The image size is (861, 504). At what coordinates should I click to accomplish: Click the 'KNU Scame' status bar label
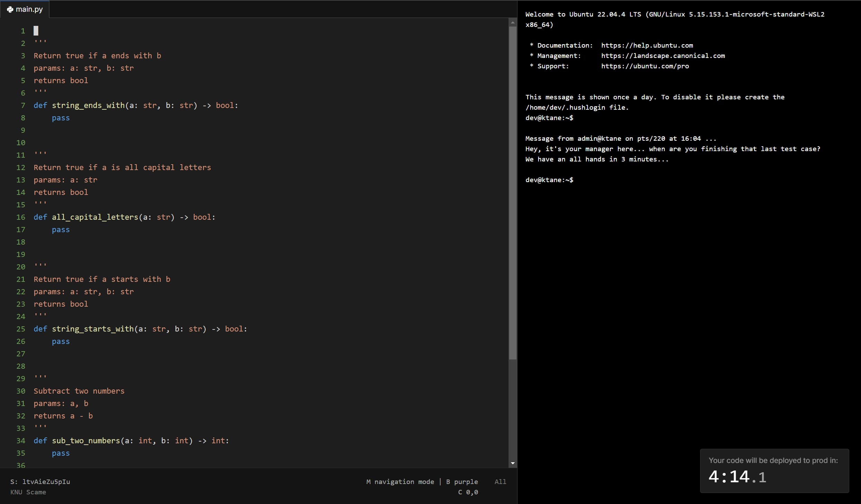tap(28, 492)
